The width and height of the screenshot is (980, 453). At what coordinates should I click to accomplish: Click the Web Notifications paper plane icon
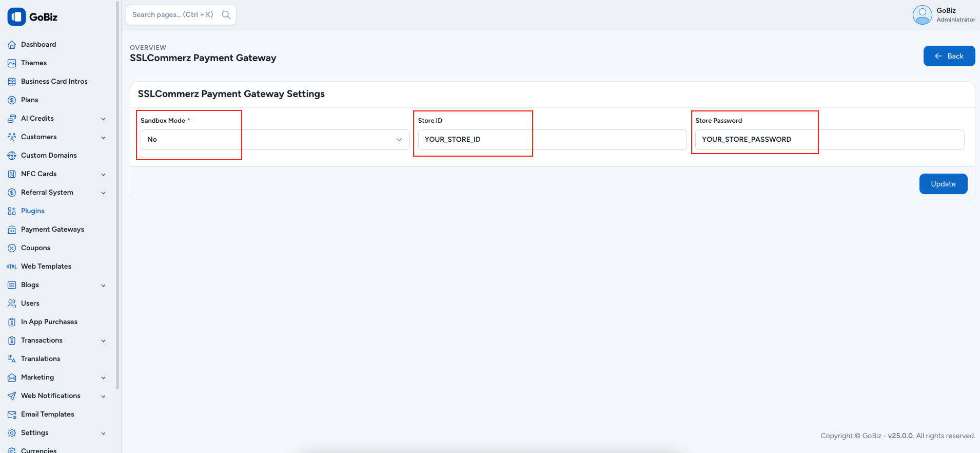point(12,396)
